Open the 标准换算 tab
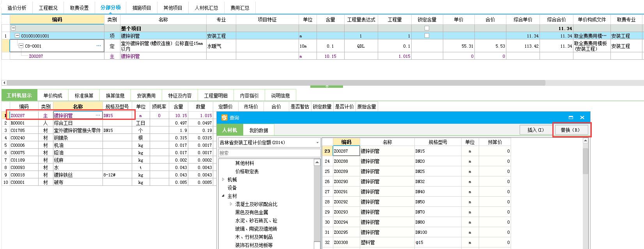This screenshot has width=644, height=249. (84, 95)
